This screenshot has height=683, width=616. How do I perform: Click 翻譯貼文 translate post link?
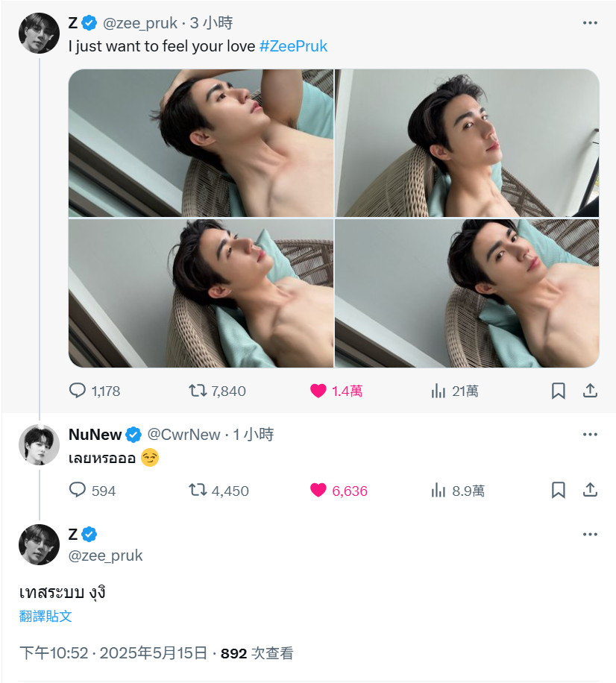click(x=45, y=616)
